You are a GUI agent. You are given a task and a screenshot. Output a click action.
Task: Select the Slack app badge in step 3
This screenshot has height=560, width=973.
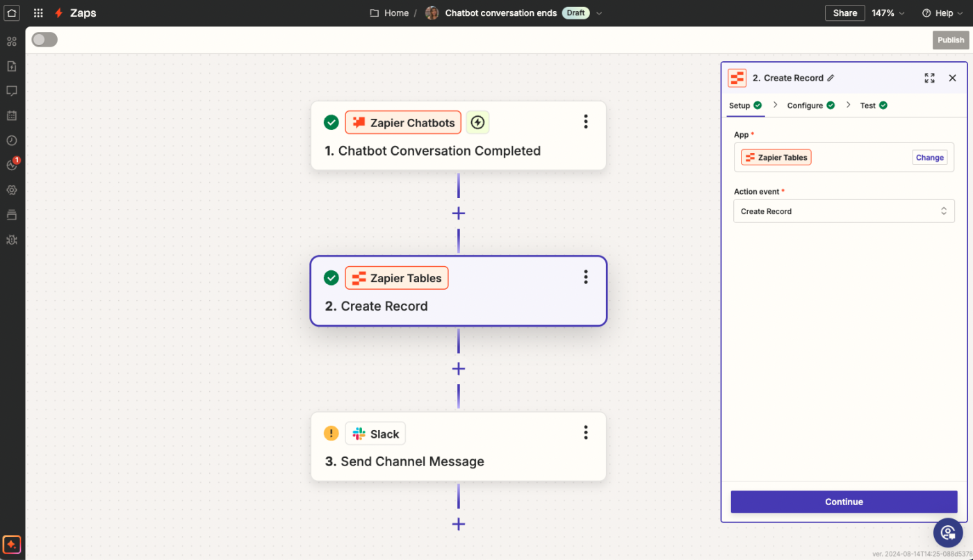pyautogui.click(x=375, y=434)
